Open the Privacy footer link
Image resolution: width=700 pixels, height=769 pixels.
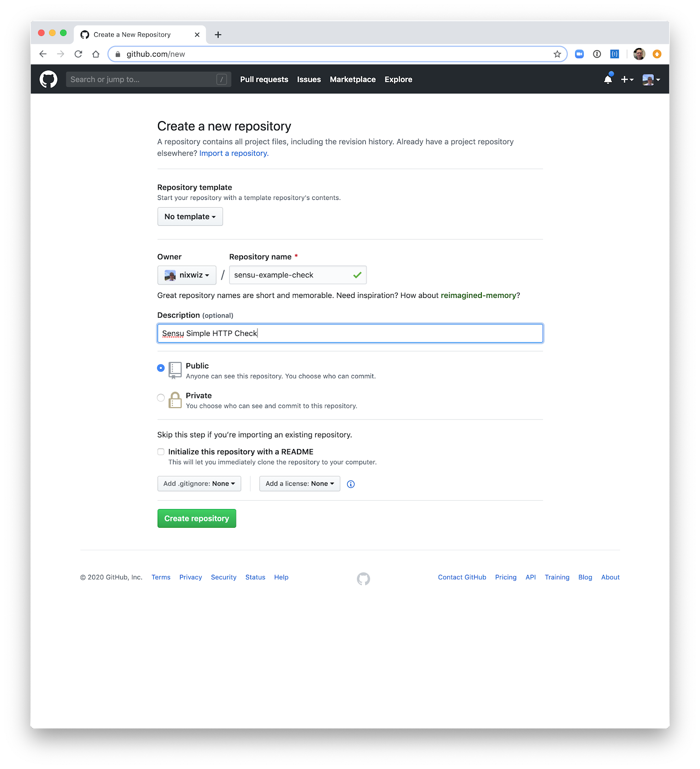[x=191, y=577]
